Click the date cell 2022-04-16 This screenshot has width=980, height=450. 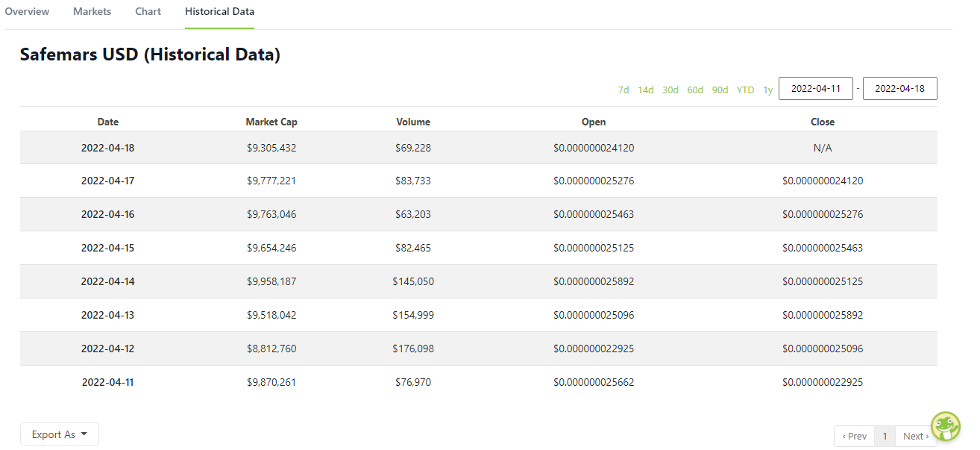[108, 214]
